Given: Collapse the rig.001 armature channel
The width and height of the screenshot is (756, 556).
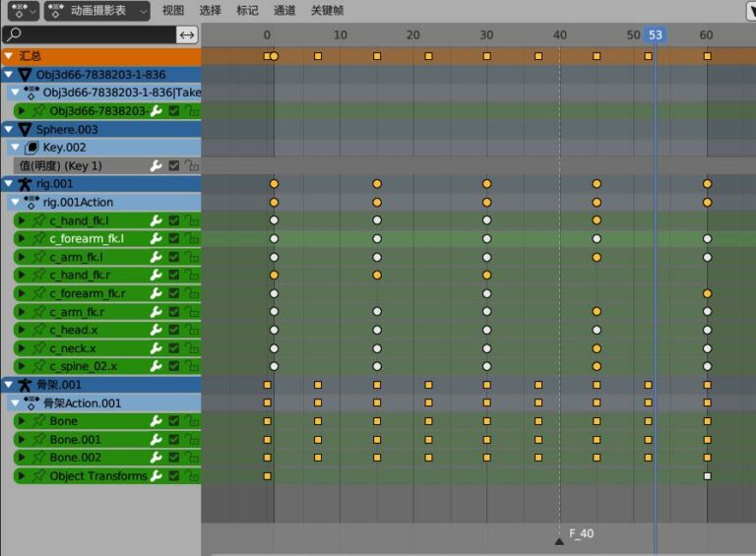Looking at the screenshot, I should click(x=9, y=184).
